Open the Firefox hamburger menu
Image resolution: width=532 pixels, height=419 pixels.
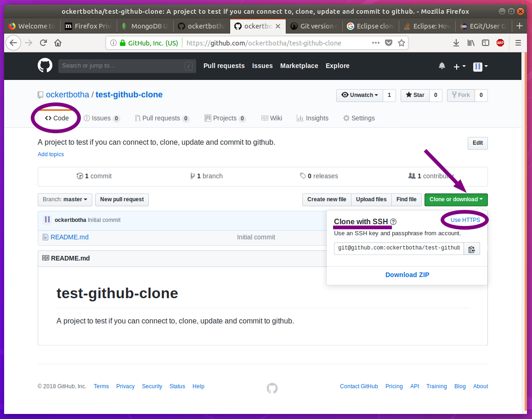pos(518,43)
